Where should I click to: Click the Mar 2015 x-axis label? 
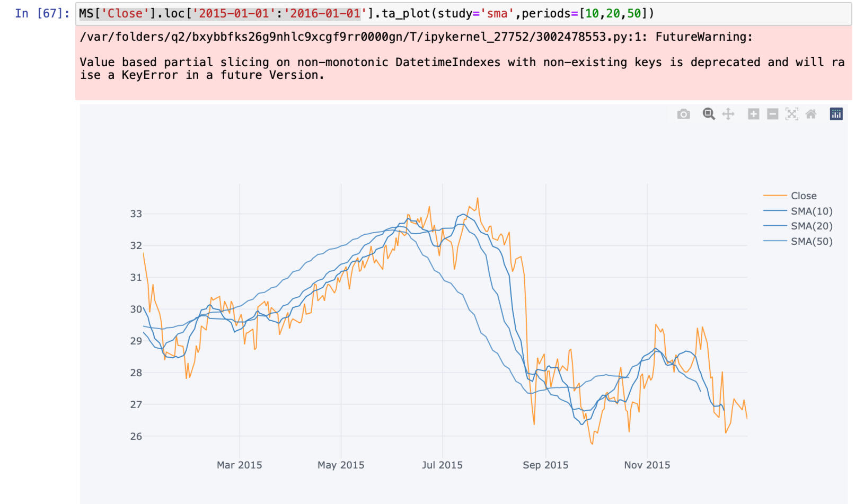point(239,465)
